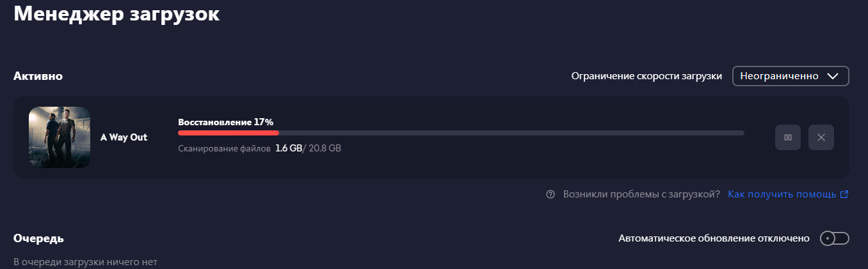This screenshot has height=269, width=868.
Task: Open the A Way Out cover art
Action: tap(60, 137)
